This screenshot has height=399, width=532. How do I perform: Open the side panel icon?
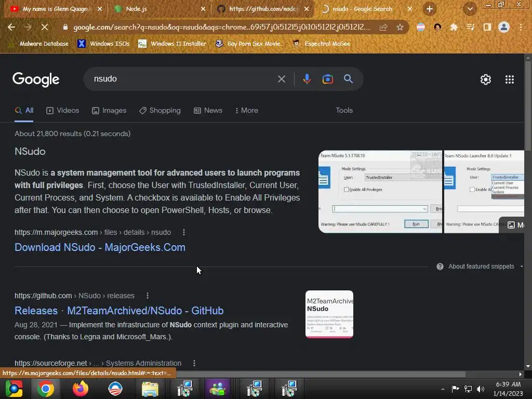tap(487, 27)
